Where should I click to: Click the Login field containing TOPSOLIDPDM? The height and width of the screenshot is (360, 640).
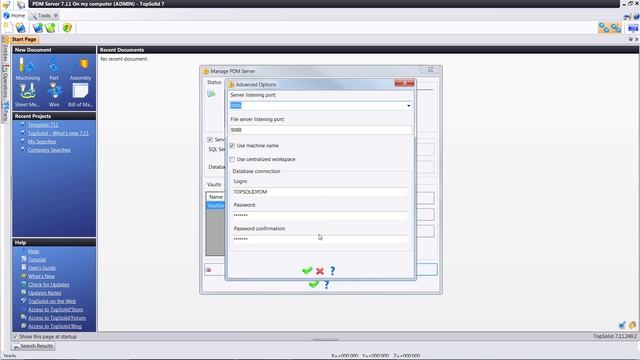tap(320, 192)
